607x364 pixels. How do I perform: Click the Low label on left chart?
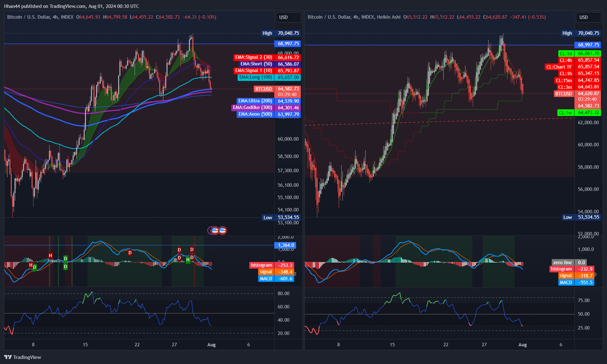[268, 217]
